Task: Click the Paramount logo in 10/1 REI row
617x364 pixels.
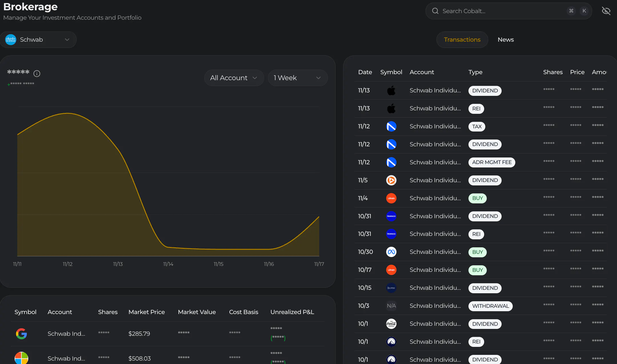Action: coord(391,342)
